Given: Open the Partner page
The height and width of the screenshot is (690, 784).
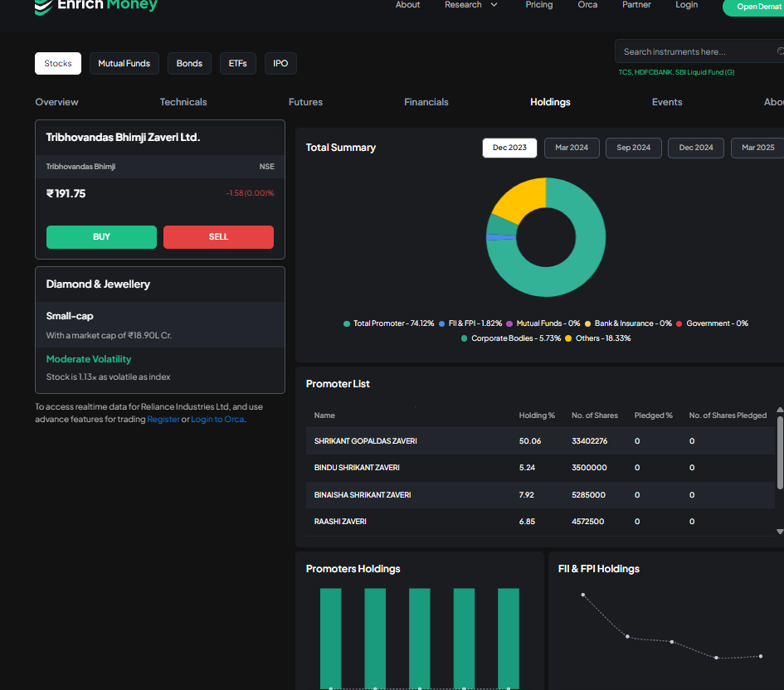Looking at the screenshot, I should [x=636, y=5].
